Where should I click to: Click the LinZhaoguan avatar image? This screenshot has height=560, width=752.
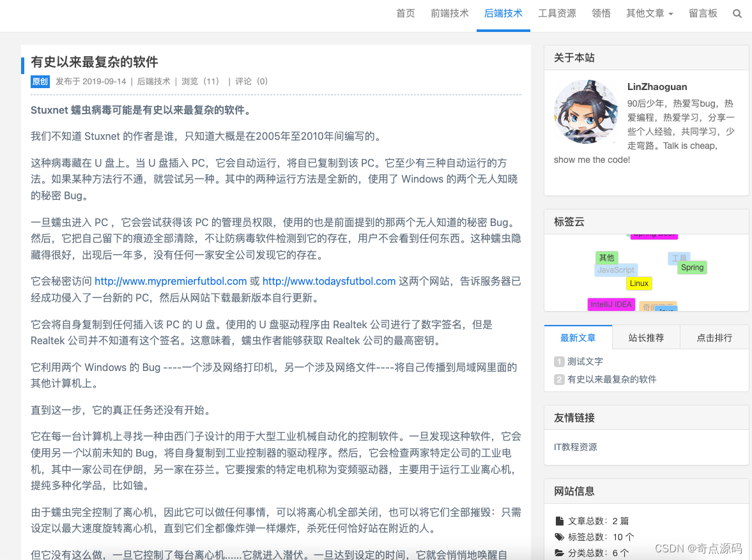tap(586, 112)
